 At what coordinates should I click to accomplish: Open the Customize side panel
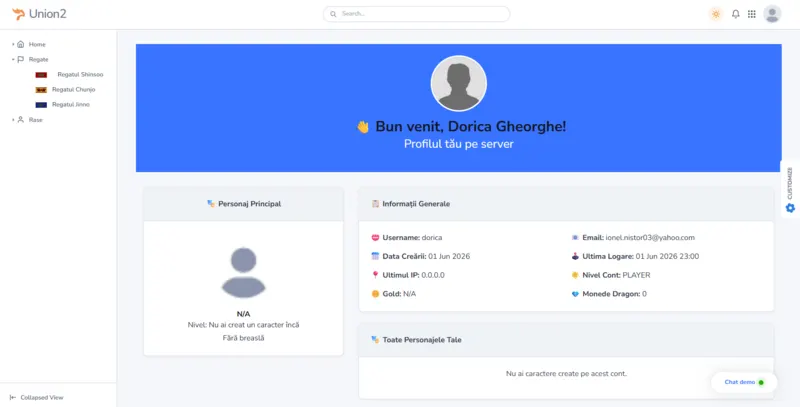tap(790, 189)
